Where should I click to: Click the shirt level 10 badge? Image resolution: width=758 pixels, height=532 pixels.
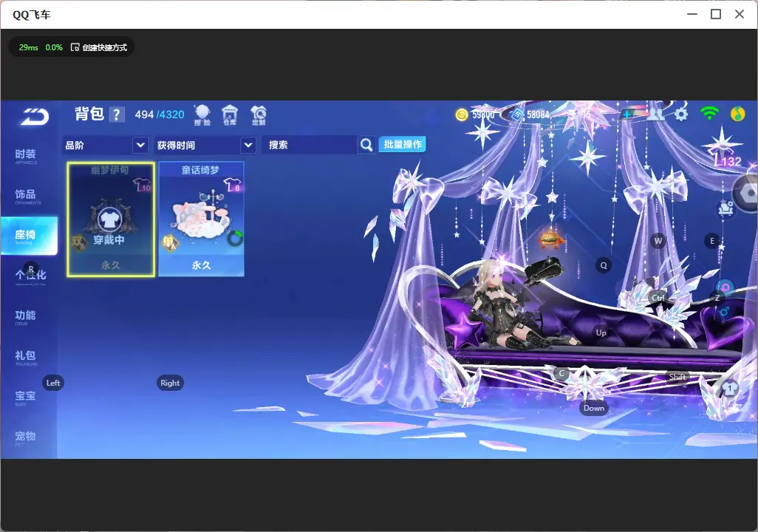click(142, 185)
